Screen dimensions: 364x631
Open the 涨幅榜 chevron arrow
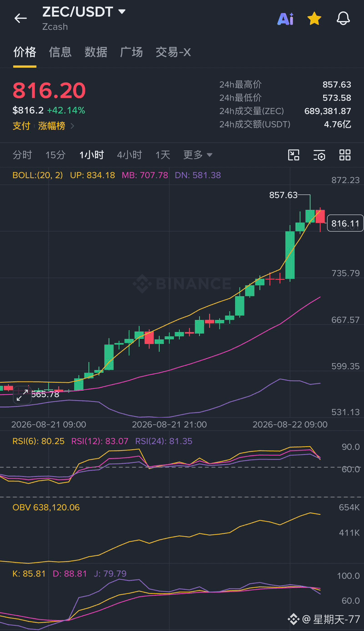pos(73,126)
